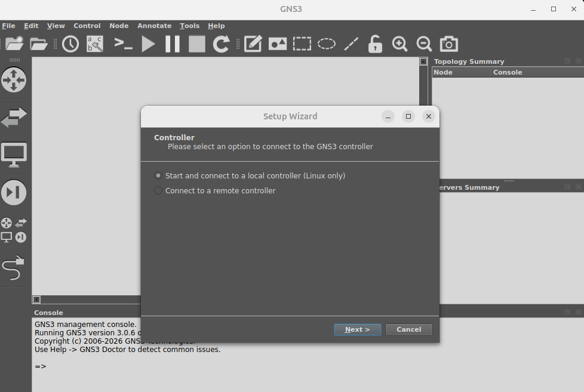This screenshot has height=392, width=584.
Task: Suspend all nodes using the pause icon
Action: pyautogui.click(x=171, y=44)
